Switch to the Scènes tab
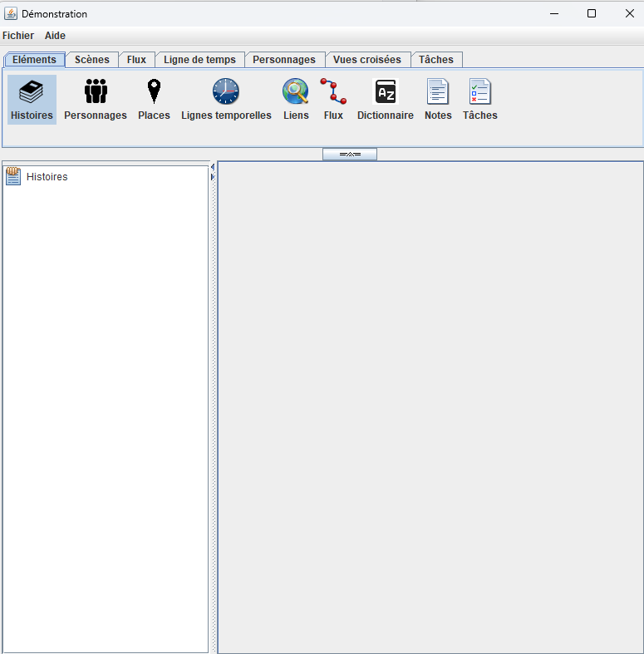The image size is (644, 654). coord(92,60)
